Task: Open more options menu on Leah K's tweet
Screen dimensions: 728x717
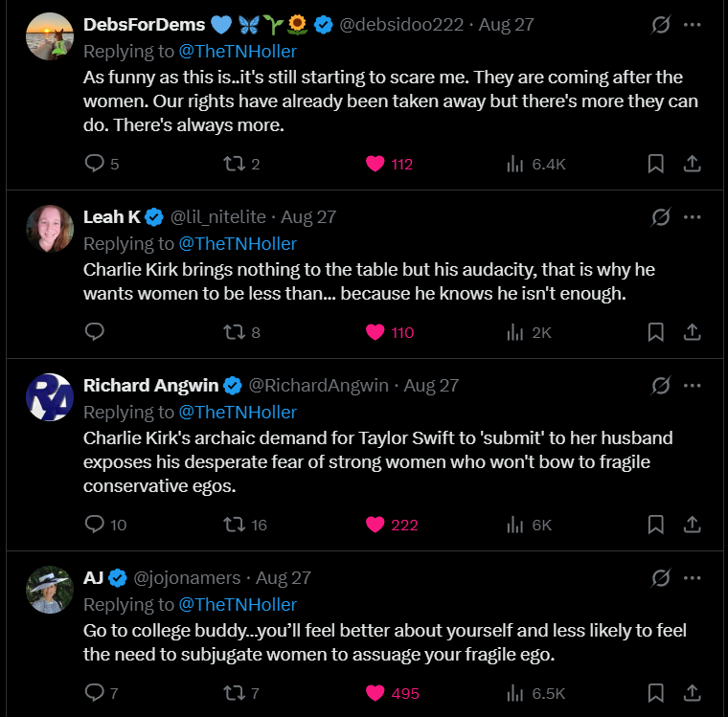Action: (x=693, y=216)
